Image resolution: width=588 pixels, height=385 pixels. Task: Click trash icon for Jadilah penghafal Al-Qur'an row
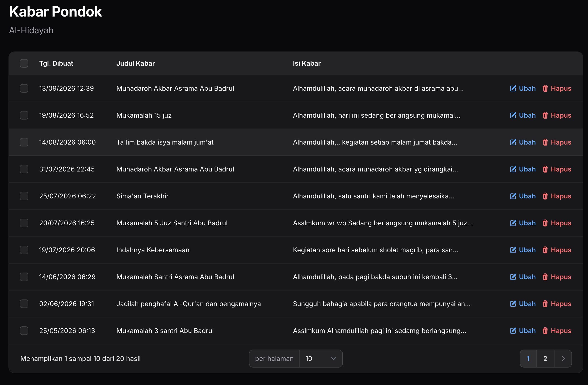(545, 304)
